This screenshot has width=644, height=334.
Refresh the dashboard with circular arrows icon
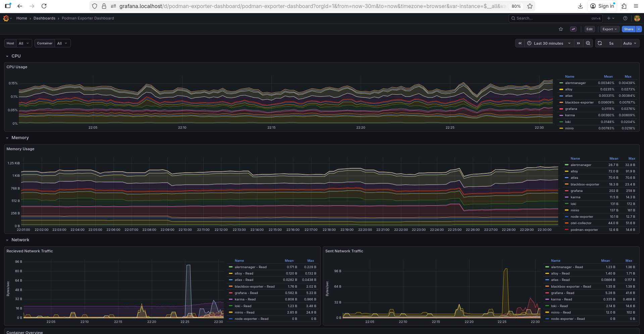point(600,43)
